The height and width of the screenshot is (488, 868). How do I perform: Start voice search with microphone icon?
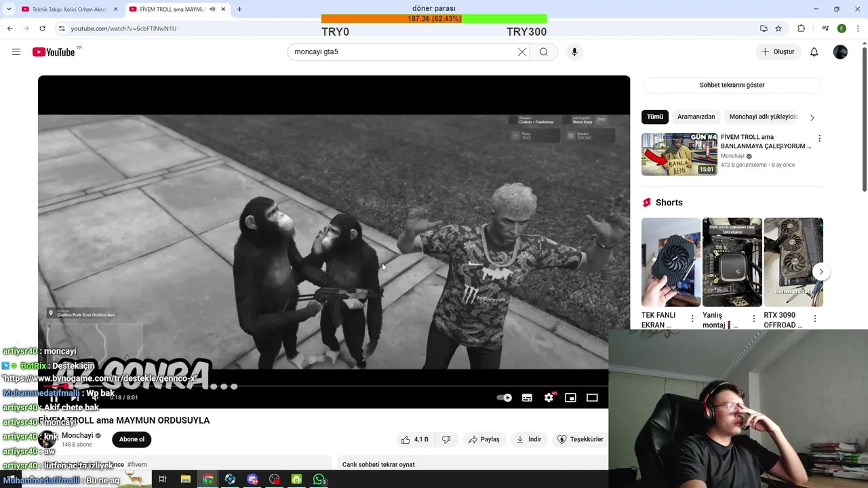click(x=574, y=52)
